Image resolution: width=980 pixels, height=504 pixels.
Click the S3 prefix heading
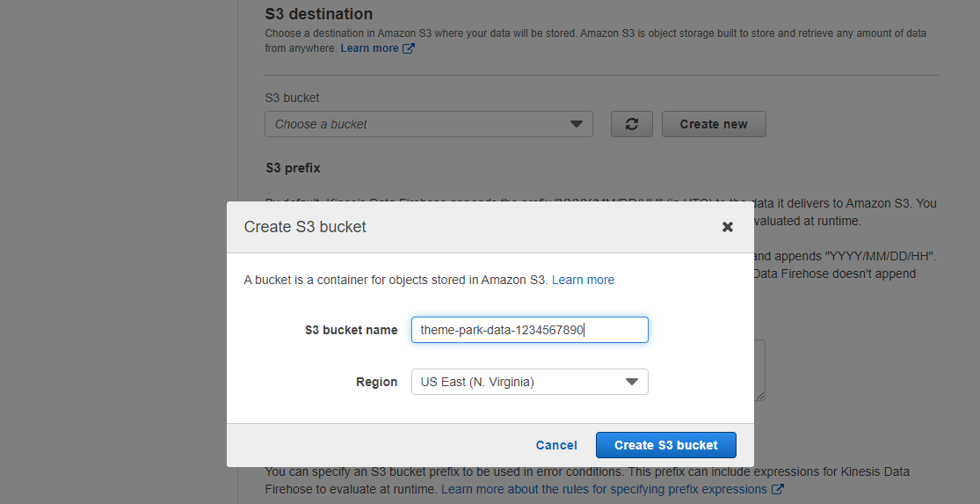click(x=294, y=168)
